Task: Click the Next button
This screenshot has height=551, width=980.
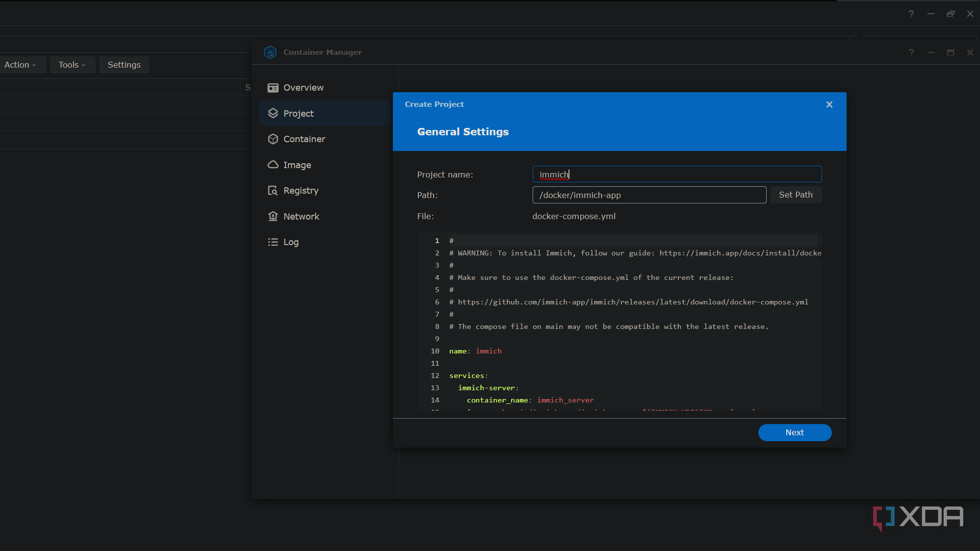Action: click(795, 432)
